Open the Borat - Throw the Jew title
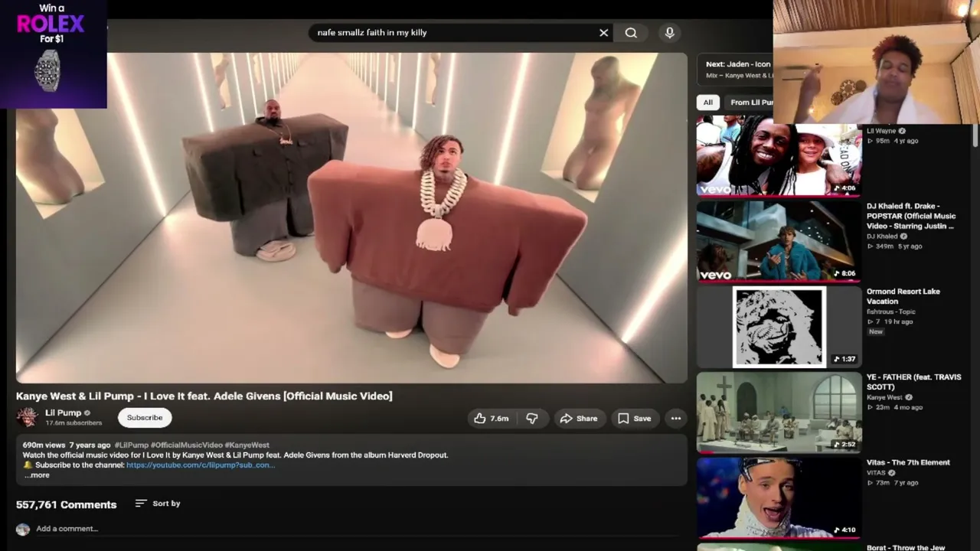980x551 pixels. coord(906,548)
